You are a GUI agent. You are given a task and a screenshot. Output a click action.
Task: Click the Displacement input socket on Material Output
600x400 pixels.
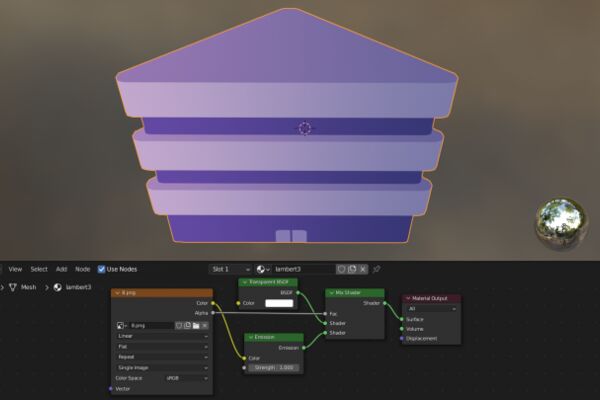[x=402, y=338]
